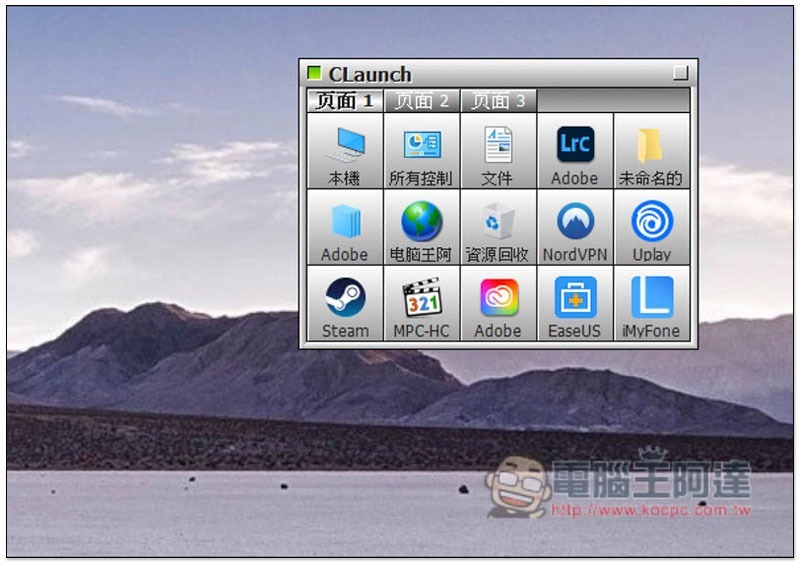Viewport: 800px width, 564px height.
Task: Open 电脑王阿 globe shortcut
Action: pyautogui.click(x=421, y=227)
